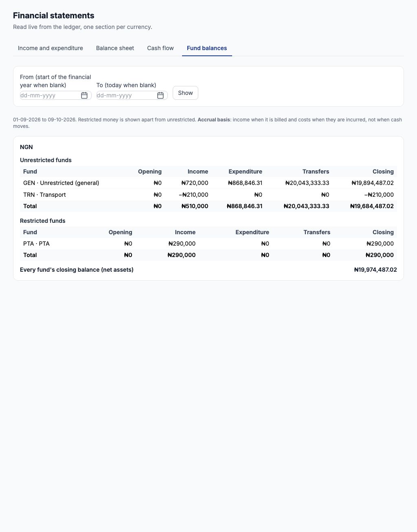Click PTA income value ₦290,000
The image size is (417, 532).
pyautogui.click(x=182, y=244)
